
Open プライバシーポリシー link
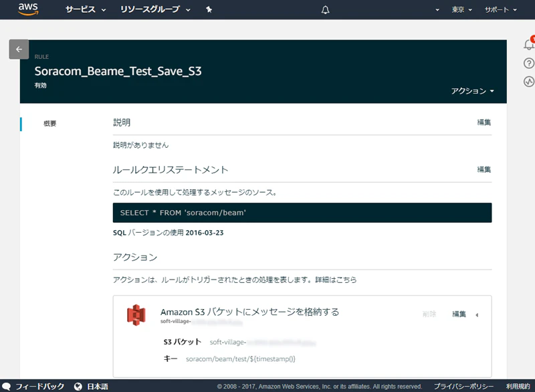click(x=463, y=386)
